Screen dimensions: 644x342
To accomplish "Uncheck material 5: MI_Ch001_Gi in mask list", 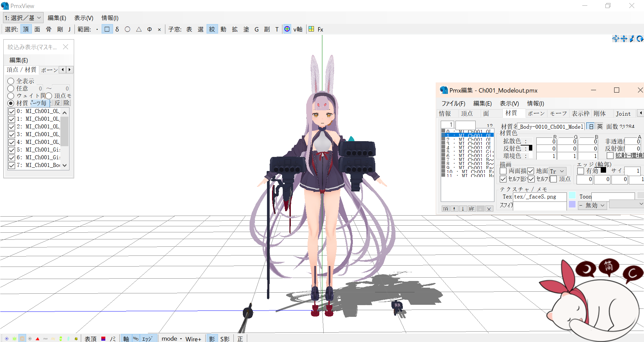I will click(12, 150).
